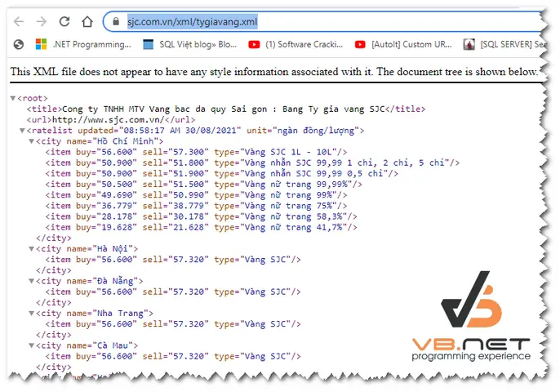560x392 pixels.
Task: Click the Cà Mau item row Vàng SJC
Action: pyautogui.click(x=173, y=356)
